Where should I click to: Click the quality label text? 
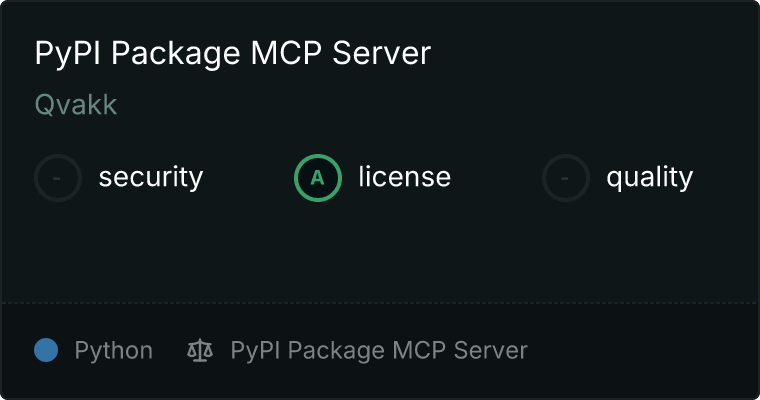[x=649, y=177]
